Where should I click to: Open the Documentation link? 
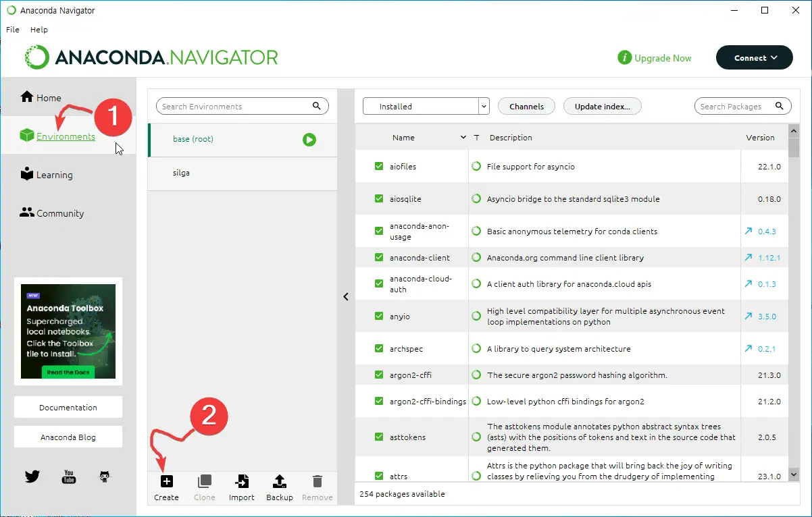click(x=68, y=407)
